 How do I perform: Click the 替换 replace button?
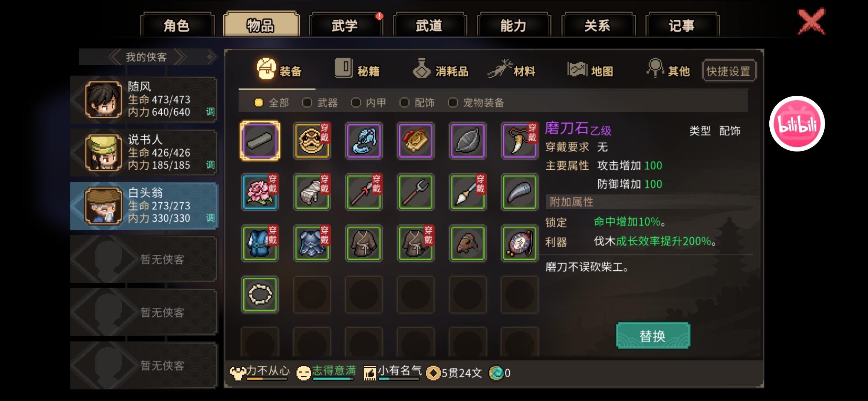point(652,336)
